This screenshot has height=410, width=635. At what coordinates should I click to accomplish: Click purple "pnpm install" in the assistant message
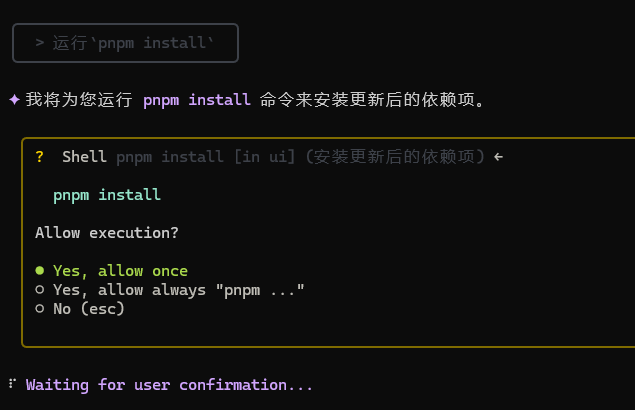pyautogui.click(x=197, y=100)
